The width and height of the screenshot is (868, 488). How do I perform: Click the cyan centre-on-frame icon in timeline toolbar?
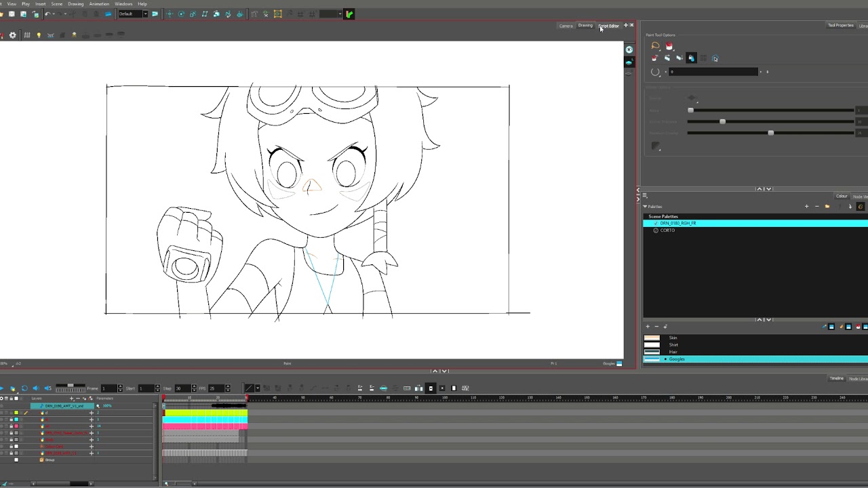pyautogui.click(x=383, y=388)
